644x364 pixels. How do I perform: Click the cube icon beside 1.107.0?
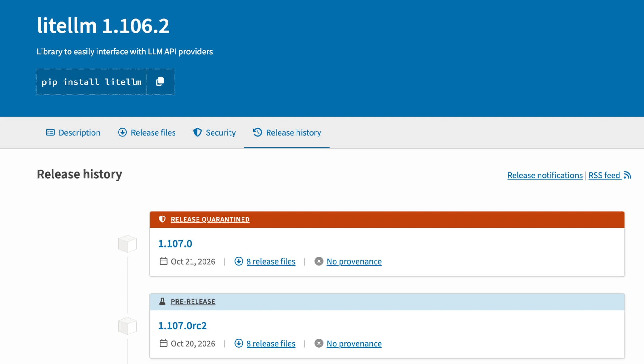127,244
